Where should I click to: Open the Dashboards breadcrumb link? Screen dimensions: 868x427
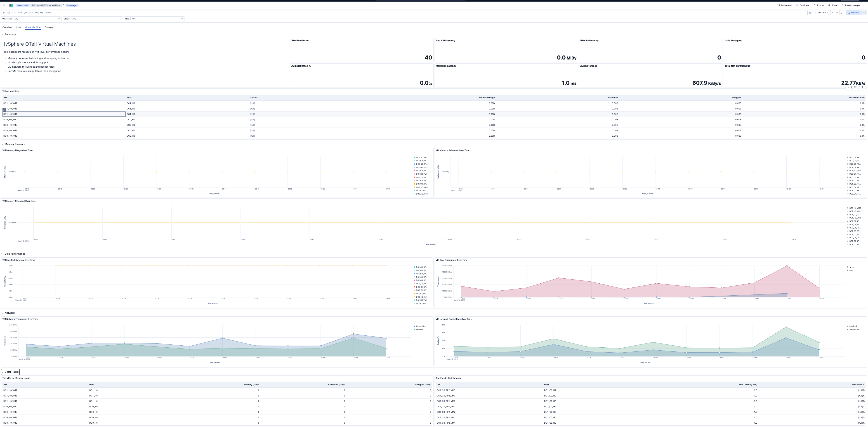(x=22, y=5)
